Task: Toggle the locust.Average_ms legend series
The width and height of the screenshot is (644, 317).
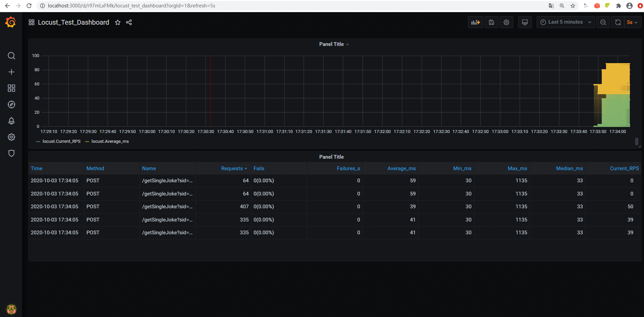Action: [110, 141]
